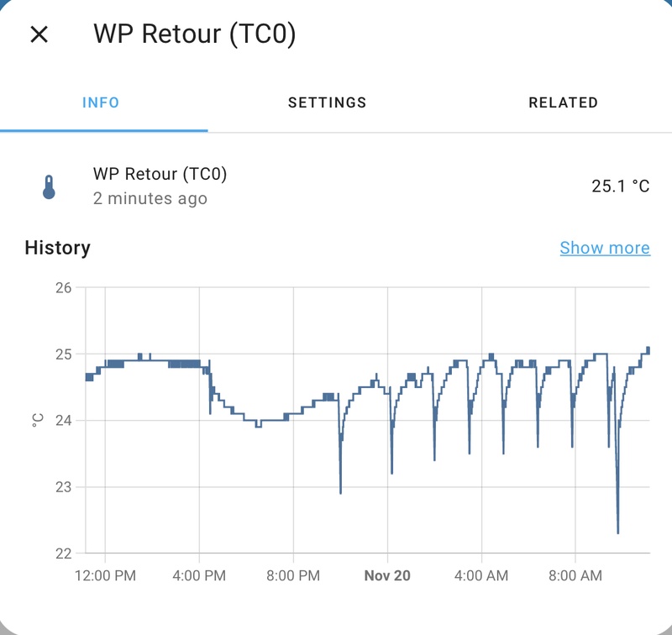
Task: Switch to the INFO tab
Action: [x=101, y=103]
